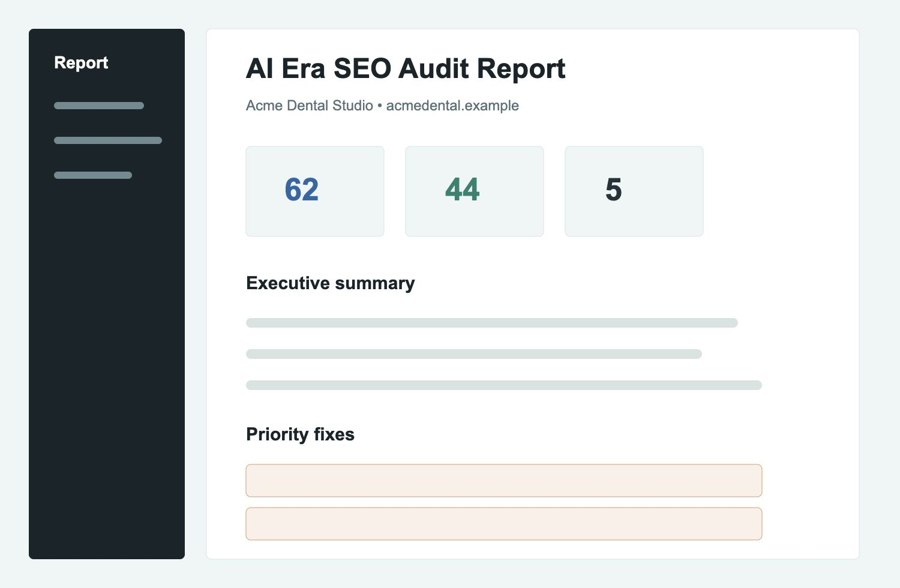Select the card showing 5
The width and height of the screenshot is (900, 588).
point(634,191)
